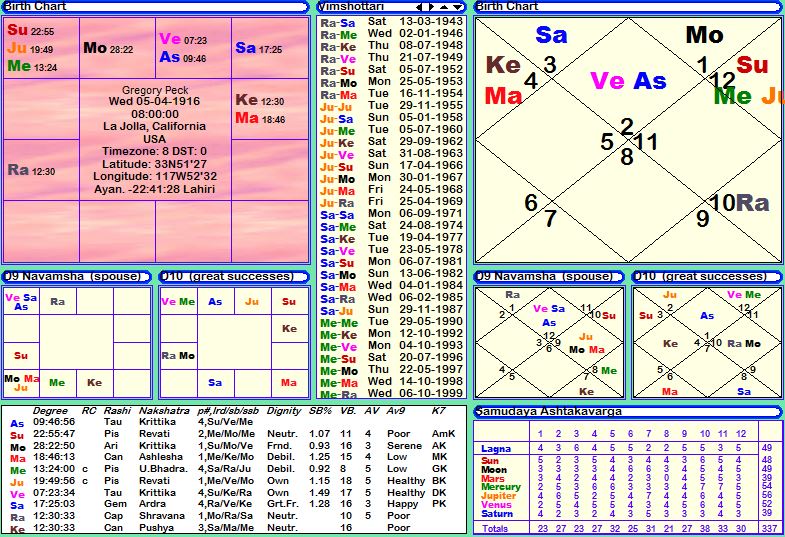Select the Sa-Ma dasha row dated 04-01-1984
Screen dimensions: 785x537
[x=391, y=286]
